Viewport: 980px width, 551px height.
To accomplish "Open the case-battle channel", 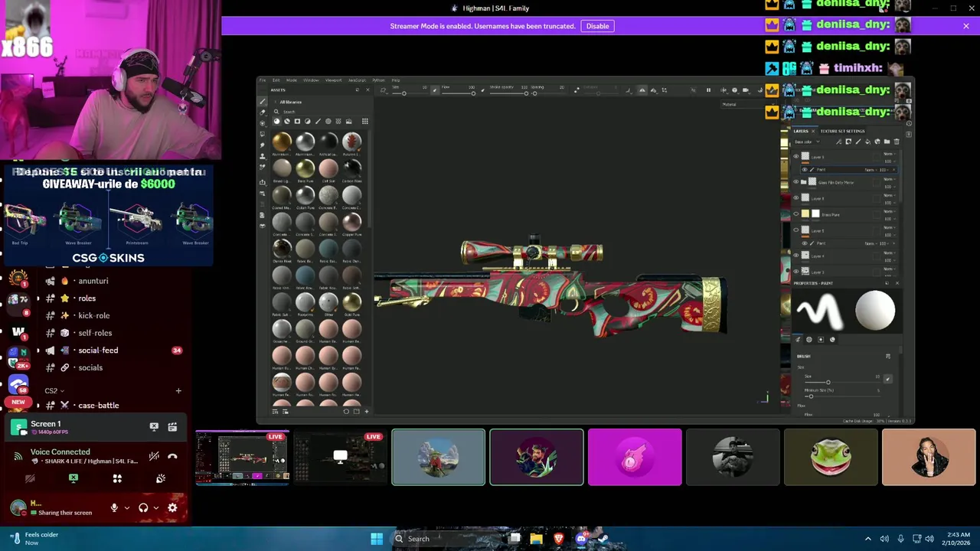I will [x=98, y=405].
